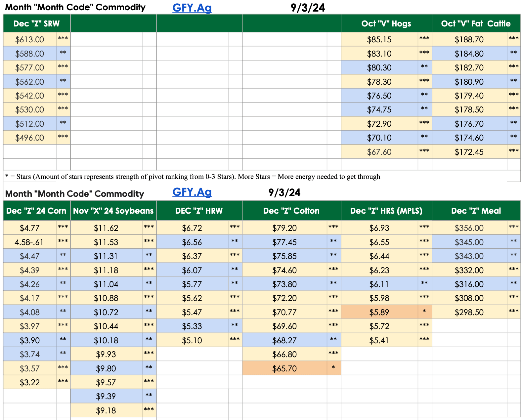The image size is (522, 420).
Task: Click the DEC "Z" HRW header
Action: click(x=199, y=211)
